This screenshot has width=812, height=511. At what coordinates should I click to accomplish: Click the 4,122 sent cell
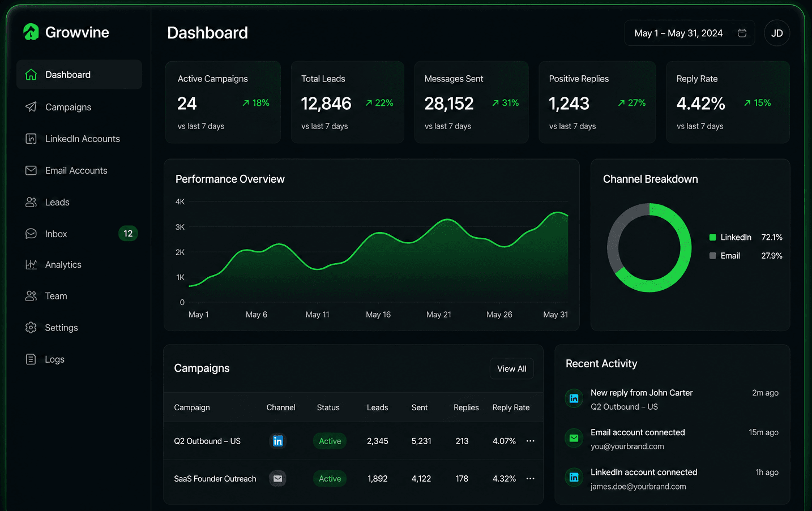(x=421, y=479)
